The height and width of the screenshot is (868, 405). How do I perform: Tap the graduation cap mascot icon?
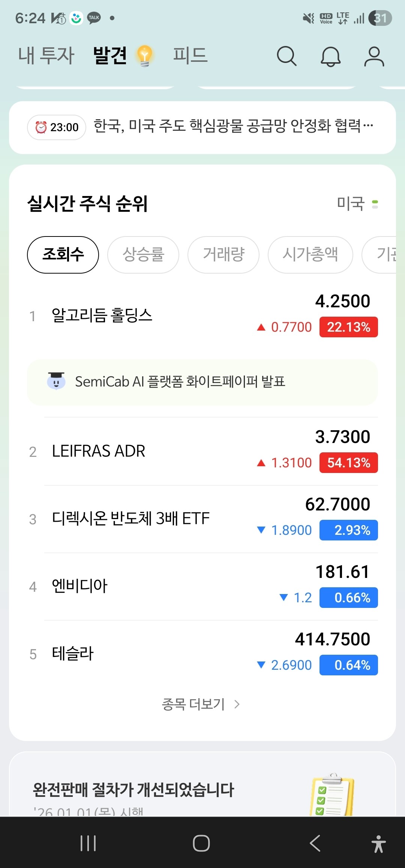[56, 381]
